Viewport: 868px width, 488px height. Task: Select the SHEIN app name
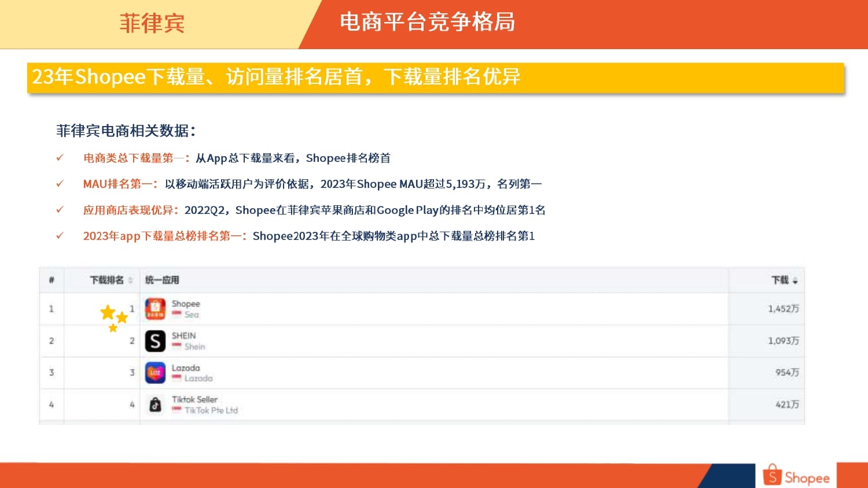pos(184,335)
